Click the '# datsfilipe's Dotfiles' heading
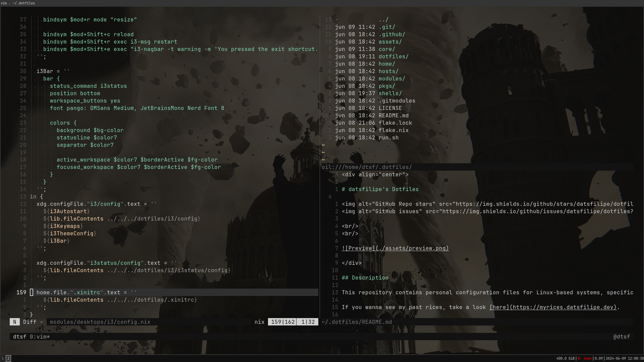The height and width of the screenshot is (362, 644). [380, 189]
